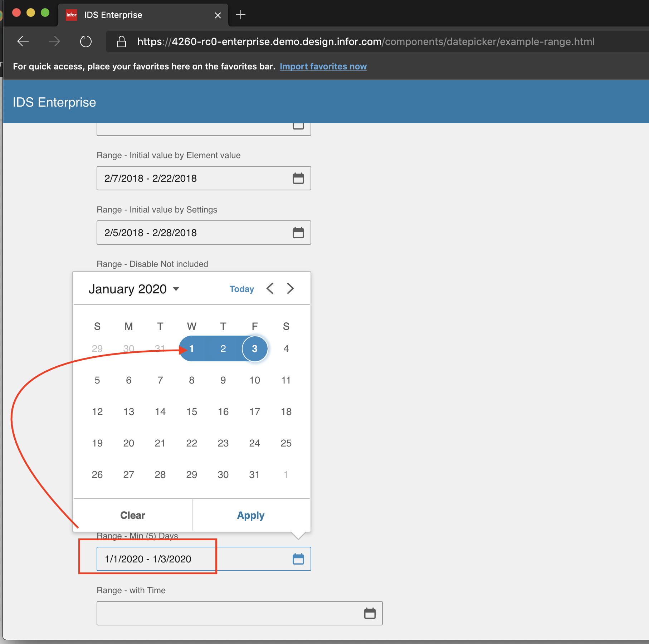Viewport: 649px width, 644px height.
Task: Focus the 1/1/2020 - 1/3/2020 field
Action: click(x=204, y=559)
